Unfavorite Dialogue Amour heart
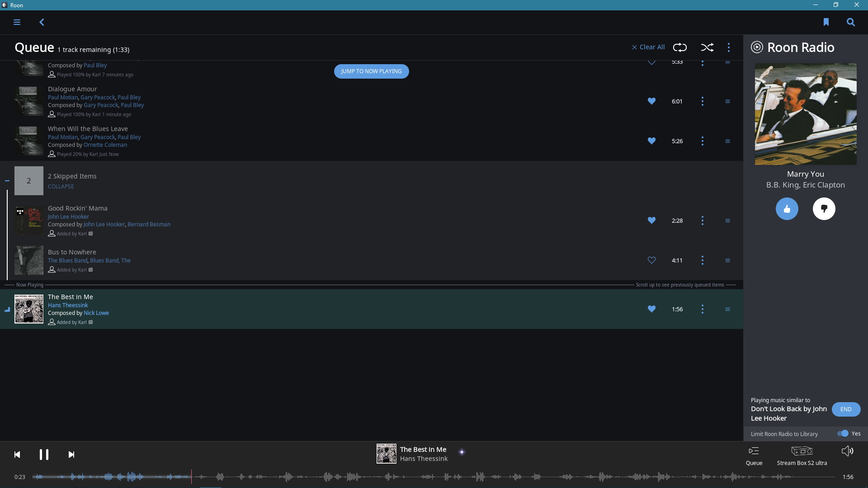The height and width of the screenshot is (488, 868). 651,101
